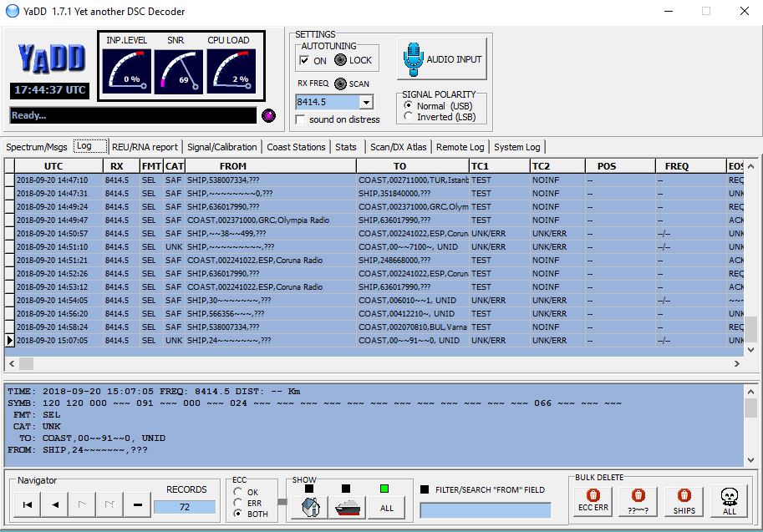Image resolution: width=763 pixels, height=532 pixels.
Task: Open the Scan/DX Atlas tab
Action: 398,147
